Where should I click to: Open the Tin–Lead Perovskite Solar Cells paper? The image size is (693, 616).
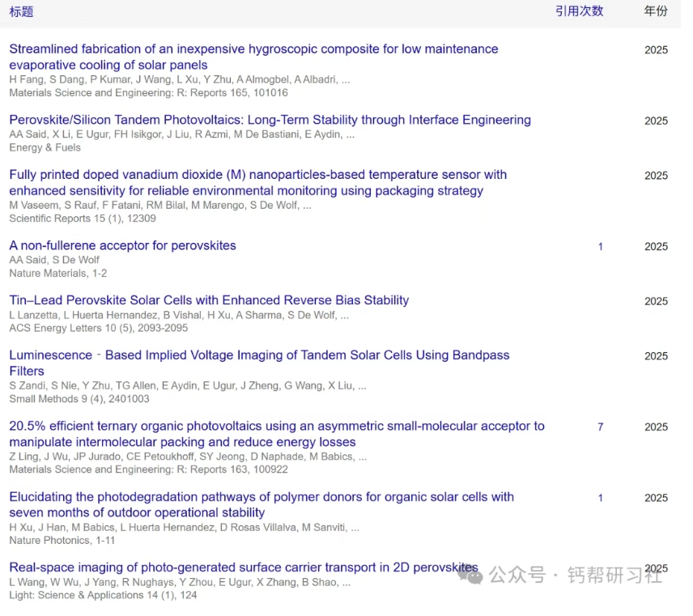(x=209, y=300)
